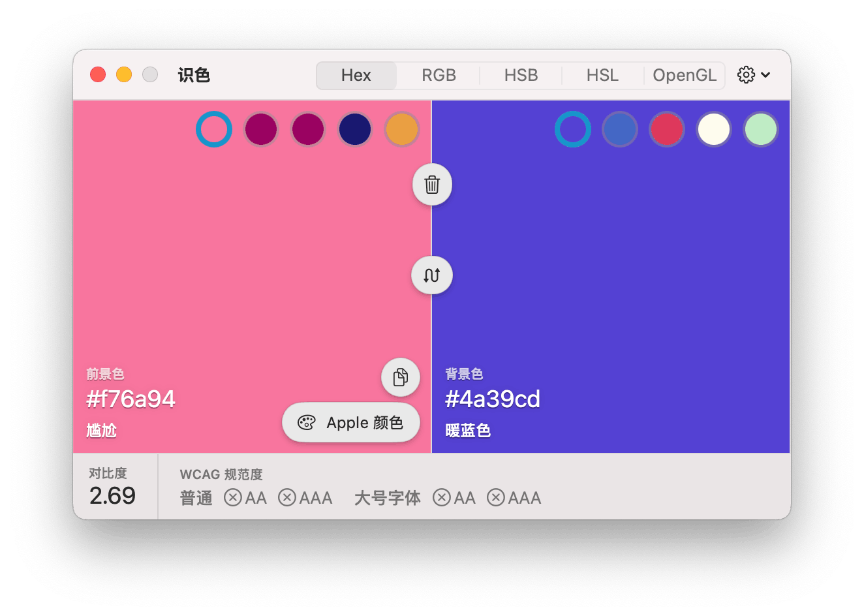The image size is (864, 616).
Task: Select the first magenta foreground swatch
Action: coord(261,129)
